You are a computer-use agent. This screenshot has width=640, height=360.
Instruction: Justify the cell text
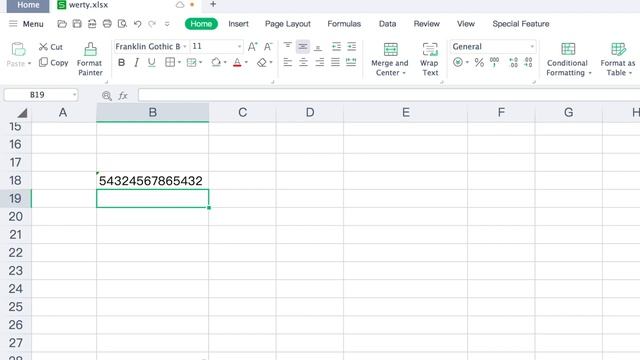coord(335,62)
